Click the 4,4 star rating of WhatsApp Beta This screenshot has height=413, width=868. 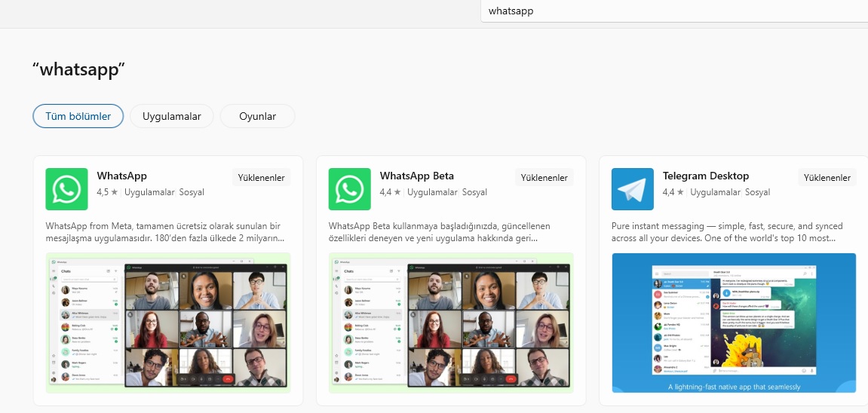pyautogui.click(x=391, y=192)
